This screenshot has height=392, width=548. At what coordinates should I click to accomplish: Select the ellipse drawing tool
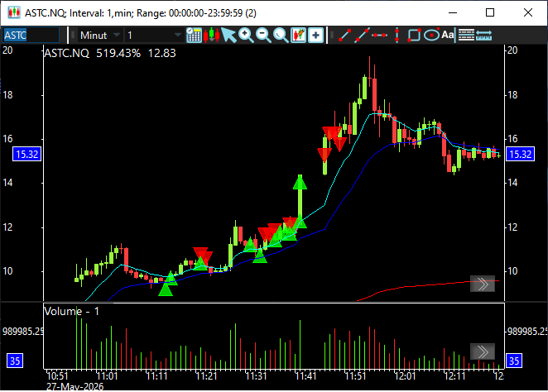pyautogui.click(x=431, y=36)
